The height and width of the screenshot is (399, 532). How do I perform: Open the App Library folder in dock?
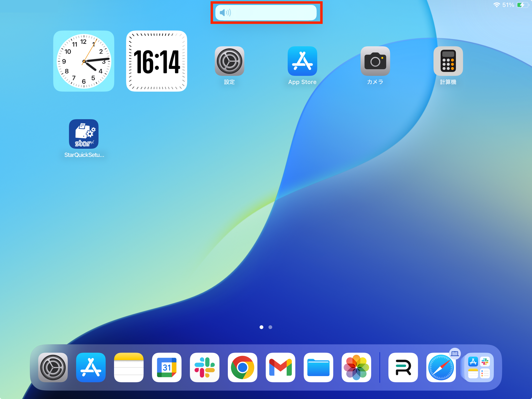[x=479, y=367]
